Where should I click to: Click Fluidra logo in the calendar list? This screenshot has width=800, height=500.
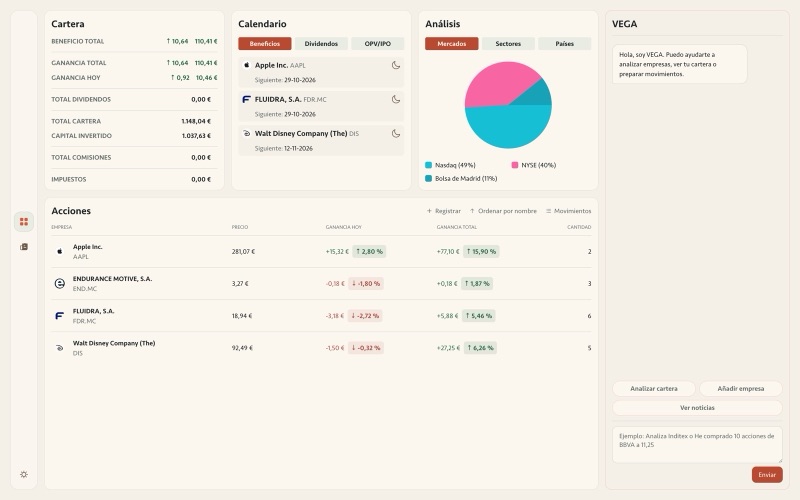246,99
